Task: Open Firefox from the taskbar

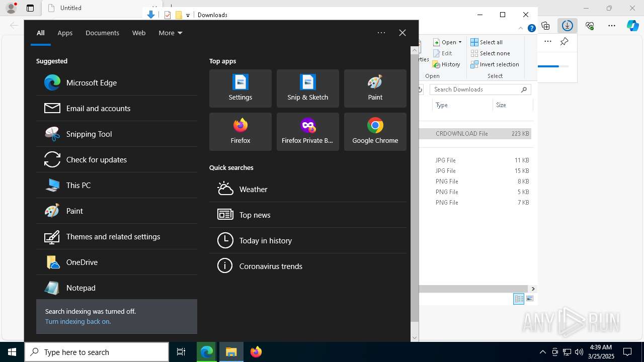Action: [x=256, y=352]
